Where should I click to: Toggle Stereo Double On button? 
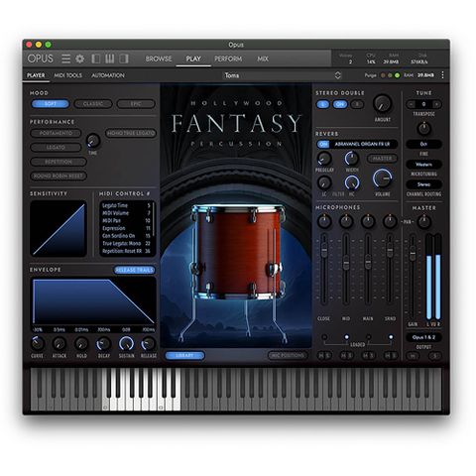(x=340, y=104)
